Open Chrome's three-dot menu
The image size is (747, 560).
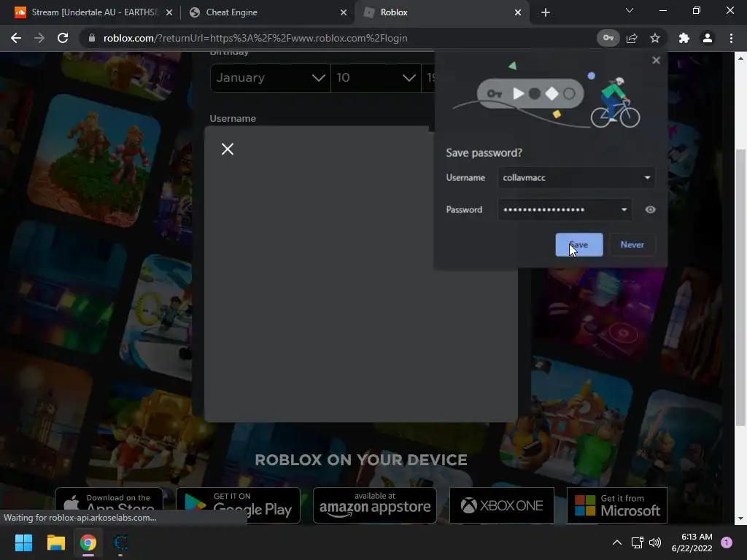(x=731, y=38)
